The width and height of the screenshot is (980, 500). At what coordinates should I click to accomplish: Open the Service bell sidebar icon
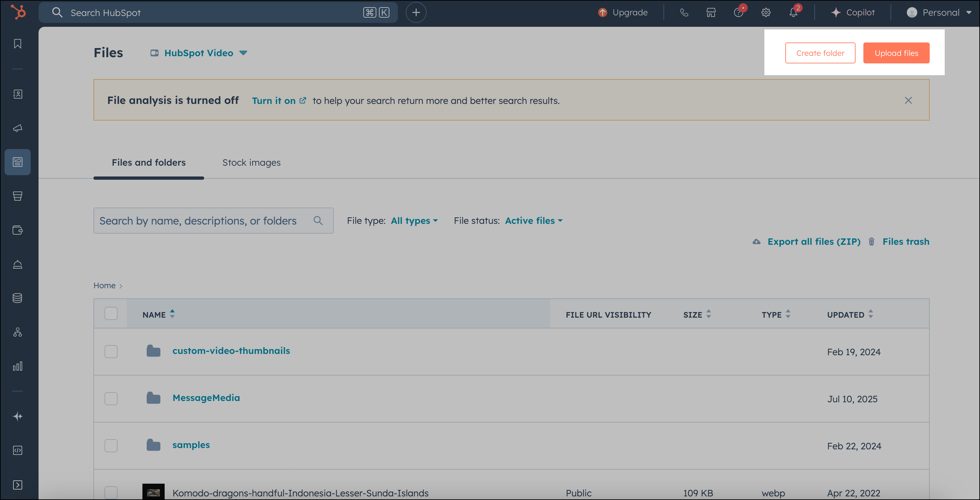(18, 264)
